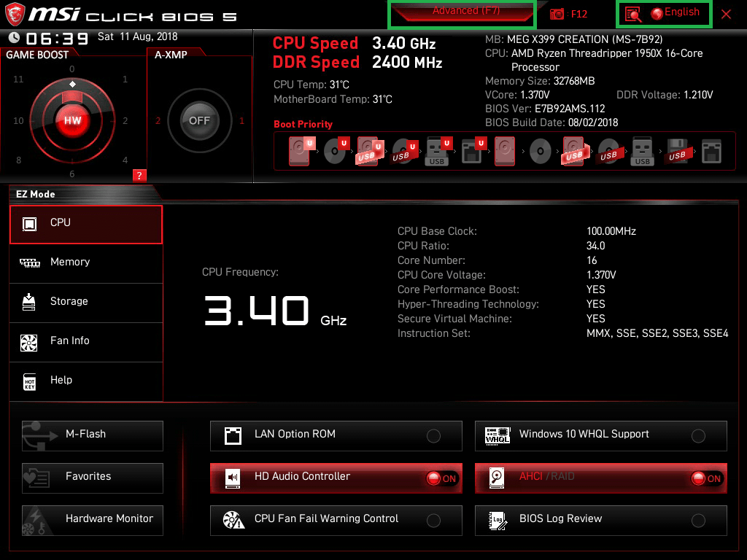
Task: Select the USB hard disk boot device marked U
Action: click(370, 151)
